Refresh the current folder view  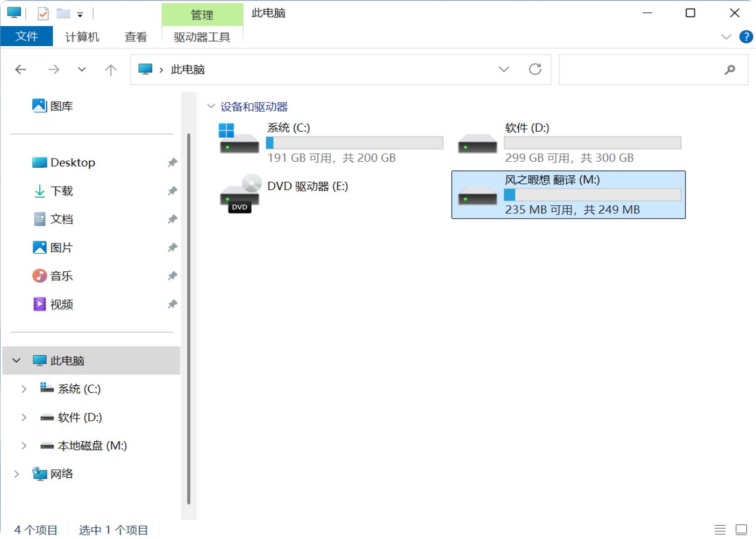pos(534,69)
